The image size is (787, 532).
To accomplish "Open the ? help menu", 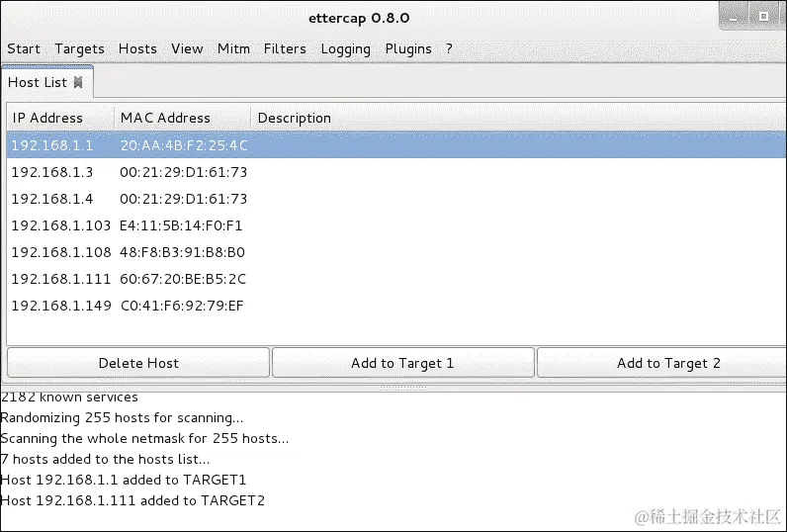I will (x=449, y=49).
